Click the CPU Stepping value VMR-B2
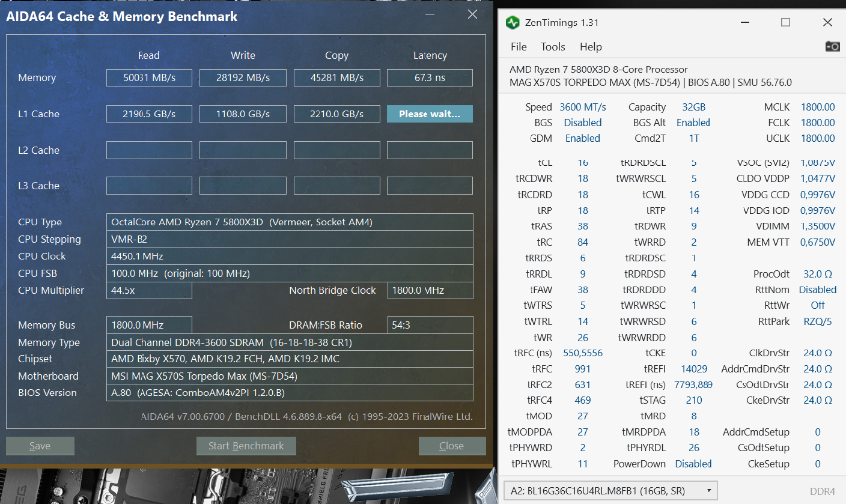The width and height of the screenshot is (846, 504). point(290,239)
